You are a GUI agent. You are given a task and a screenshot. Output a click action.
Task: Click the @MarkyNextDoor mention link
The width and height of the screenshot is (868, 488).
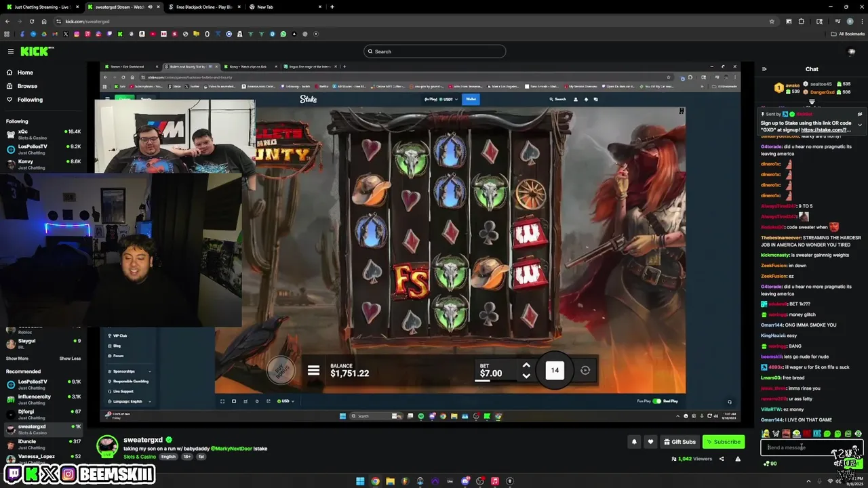[231, 449]
